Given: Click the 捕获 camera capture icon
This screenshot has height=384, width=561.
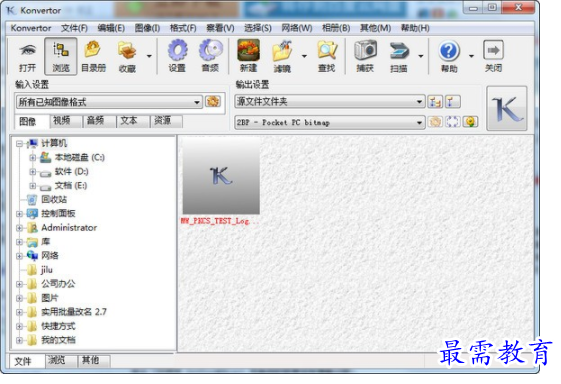Looking at the screenshot, I should [x=365, y=50].
